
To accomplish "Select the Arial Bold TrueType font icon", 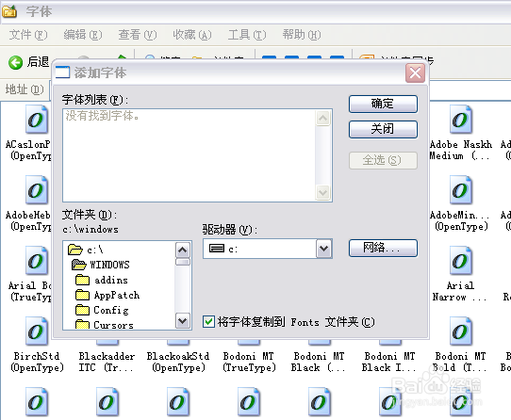I will (37, 261).
